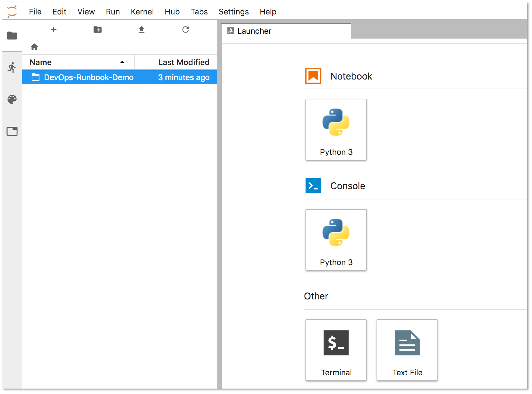Open the command palette from sidebar
Screen dimensions: 532x394
pos(12,99)
